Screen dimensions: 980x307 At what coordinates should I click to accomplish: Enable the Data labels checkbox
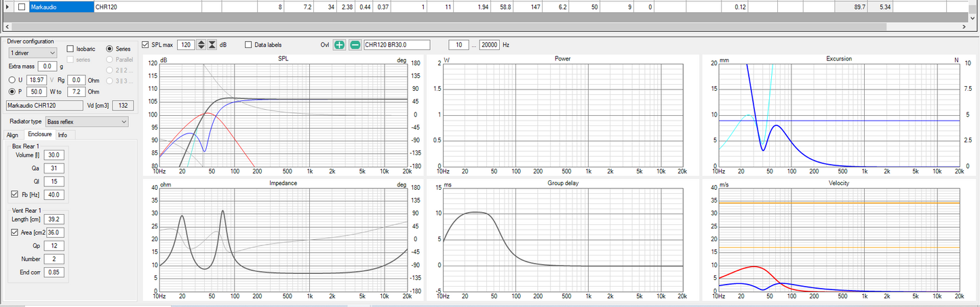248,45
